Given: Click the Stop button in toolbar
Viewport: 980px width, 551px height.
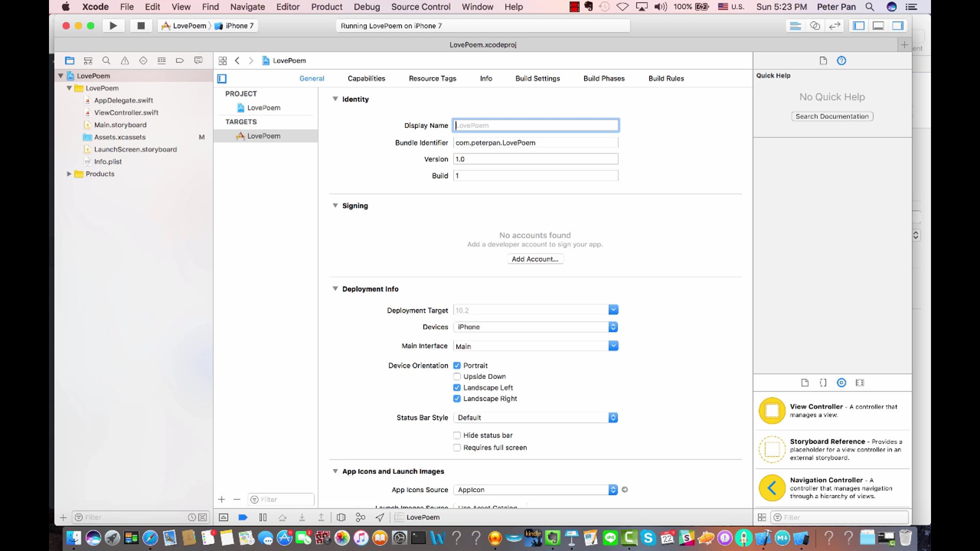Looking at the screenshot, I should (141, 26).
